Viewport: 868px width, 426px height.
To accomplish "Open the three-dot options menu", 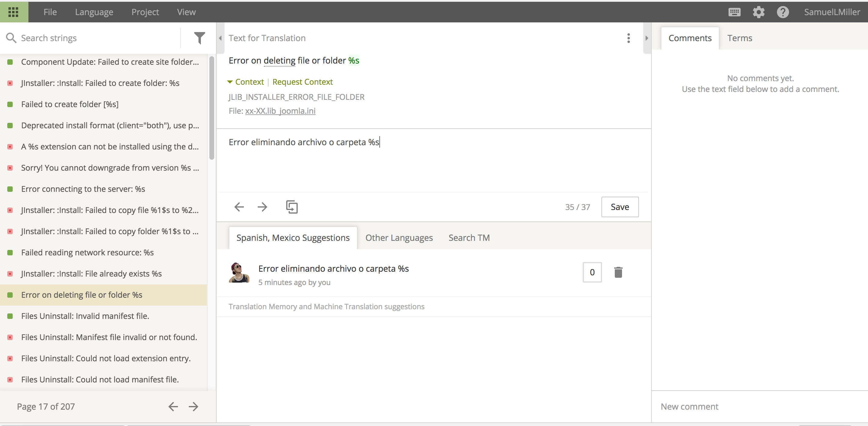I will (x=628, y=38).
